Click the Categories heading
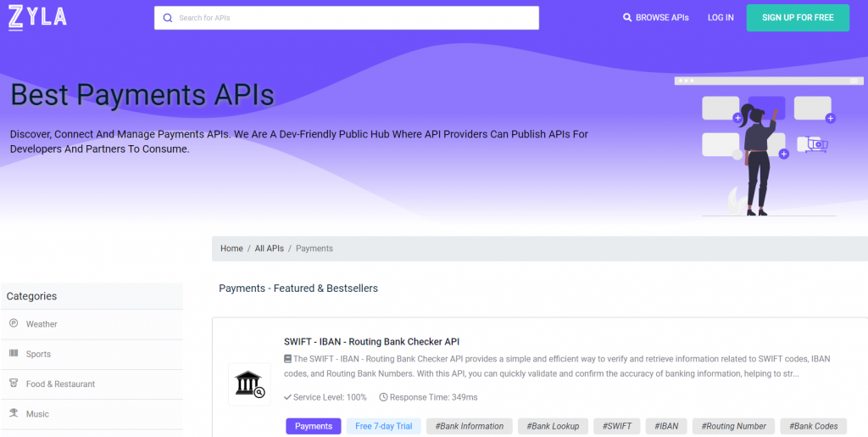 (31, 296)
